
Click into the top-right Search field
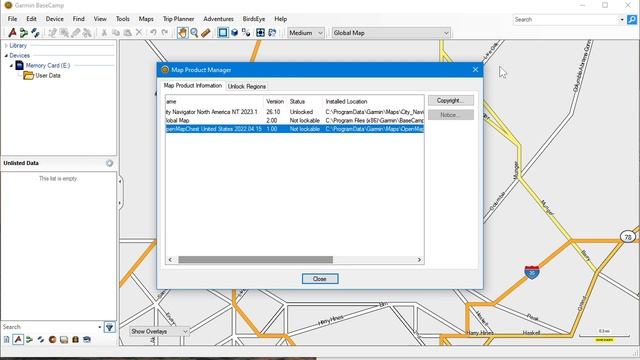click(566, 20)
